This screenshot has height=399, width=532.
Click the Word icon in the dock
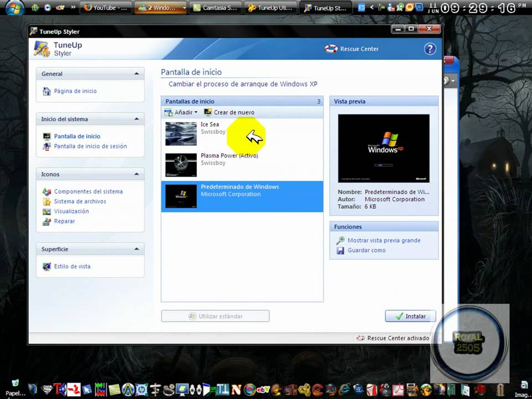[359, 389]
